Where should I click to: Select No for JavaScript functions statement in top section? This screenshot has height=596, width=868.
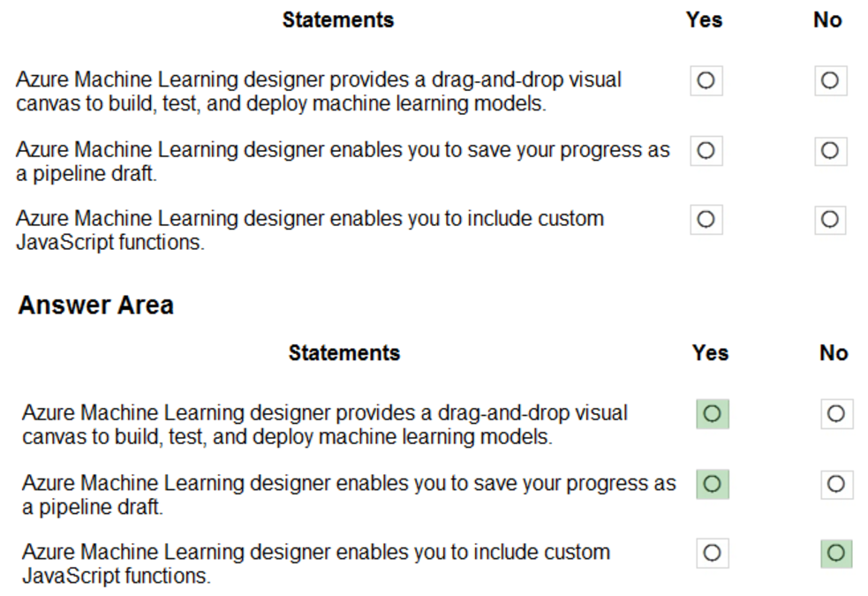829,219
